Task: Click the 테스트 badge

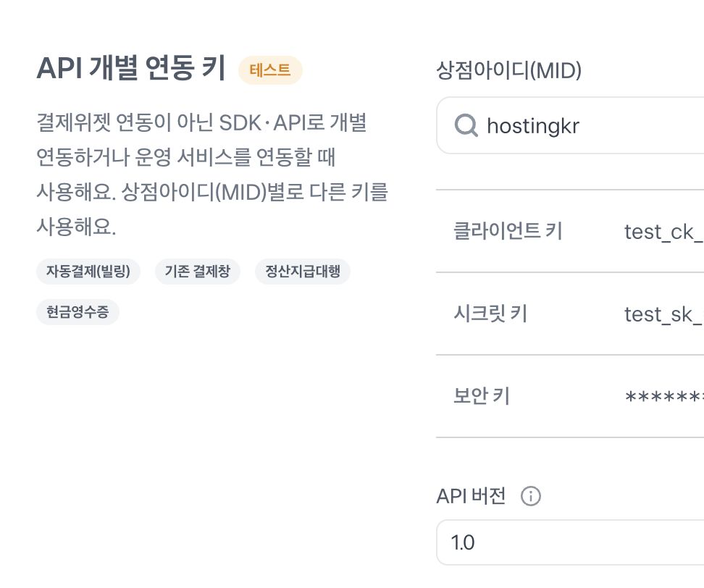Action: pyautogui.click(x=270, y=70)
